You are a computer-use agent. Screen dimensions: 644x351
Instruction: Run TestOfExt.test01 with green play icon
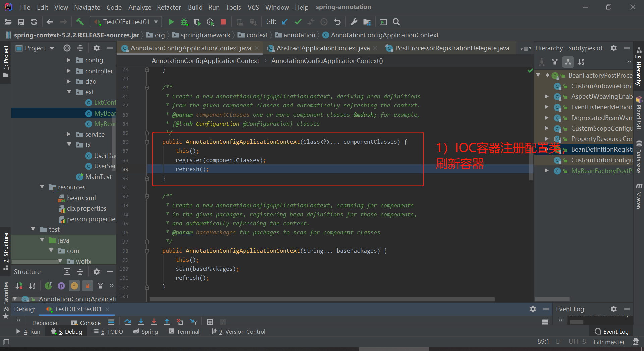[171, 22]
